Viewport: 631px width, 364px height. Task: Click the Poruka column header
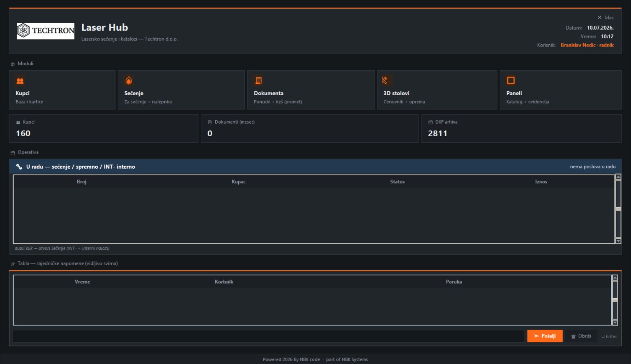[454, 282]
